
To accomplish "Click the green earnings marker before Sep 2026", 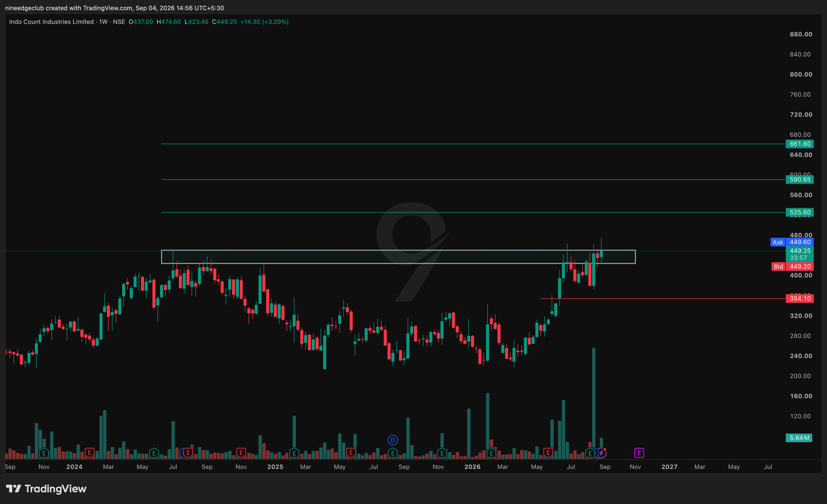I will tap(590, 453).
